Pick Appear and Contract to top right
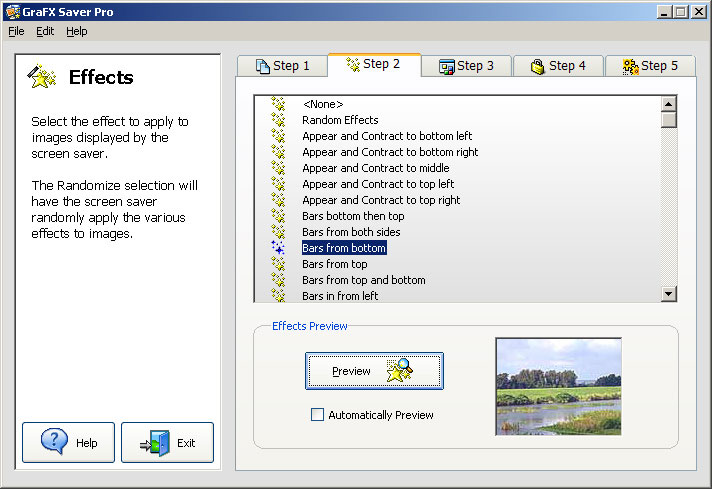 (x=381, y=200)
